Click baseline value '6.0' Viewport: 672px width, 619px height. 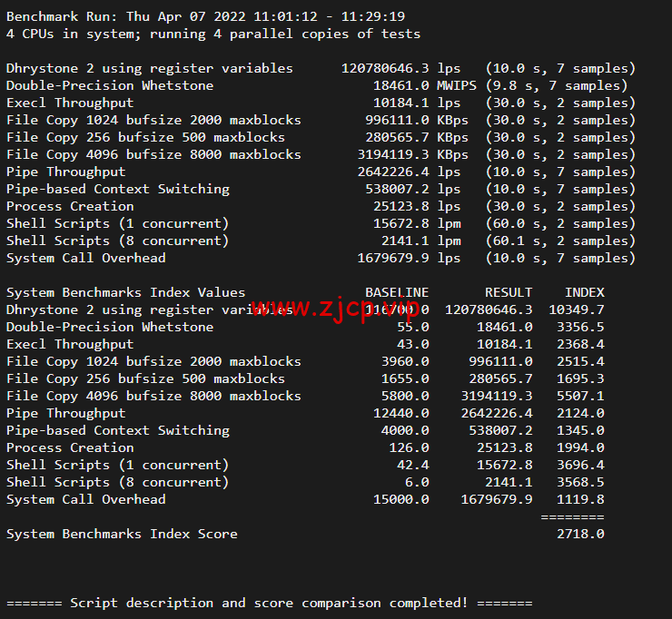pos(417,482)
